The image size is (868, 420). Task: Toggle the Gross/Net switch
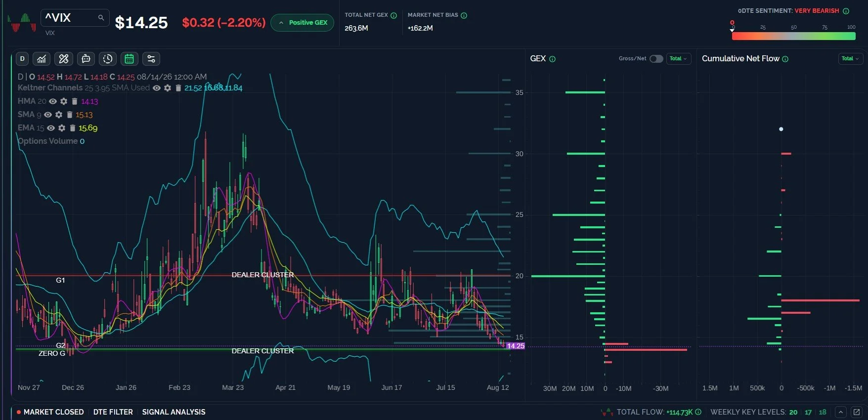pos(656,59)
